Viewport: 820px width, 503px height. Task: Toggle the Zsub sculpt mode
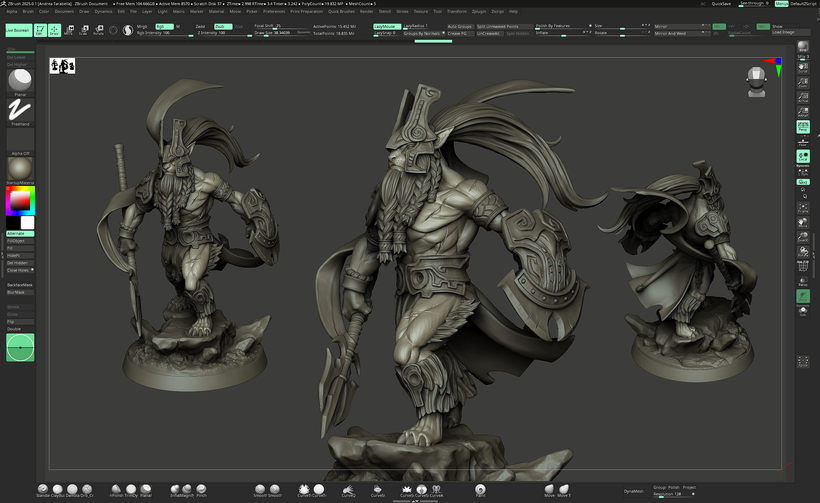pyautogui.click(x=222, y=26)
